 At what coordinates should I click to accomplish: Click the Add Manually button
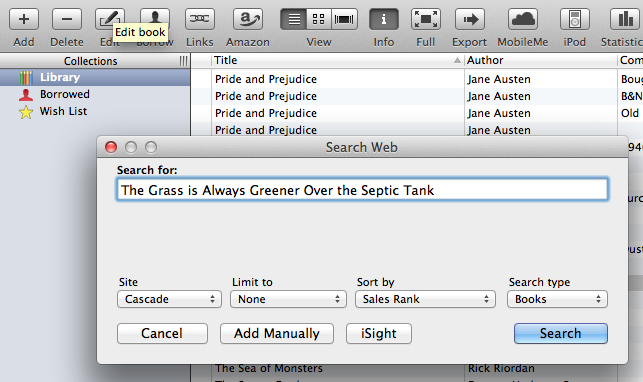[x=277, y=333]
